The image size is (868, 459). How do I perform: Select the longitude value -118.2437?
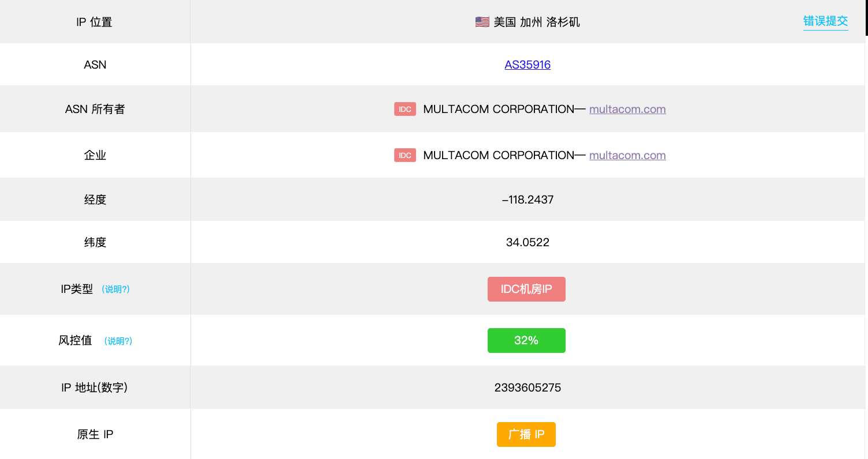pos(527,200)
